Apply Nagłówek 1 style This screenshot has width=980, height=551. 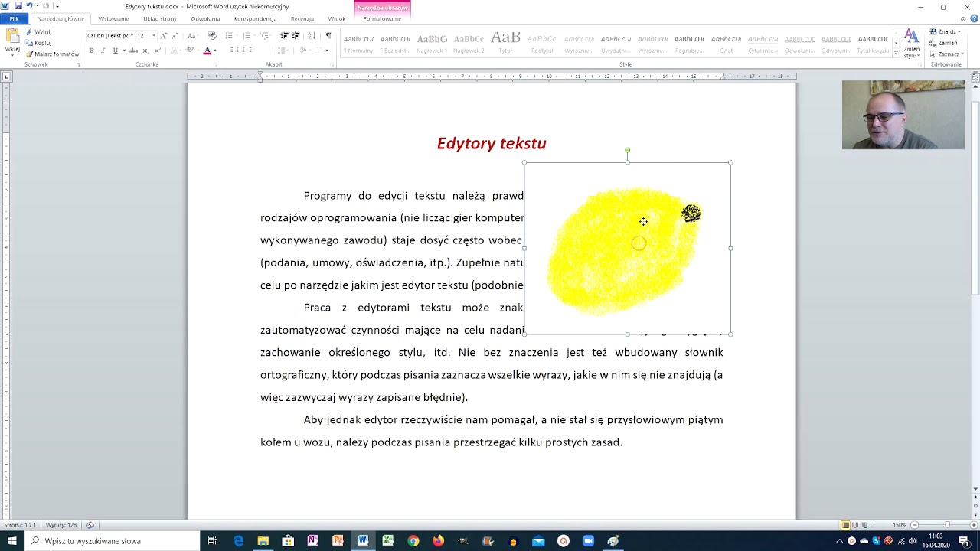pyautogui.click(x=432, y=44)
